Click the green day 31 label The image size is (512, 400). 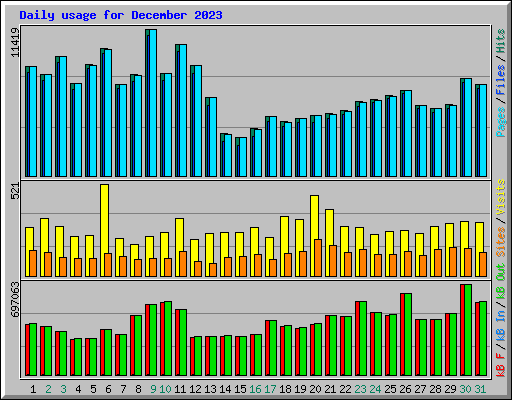pos(480,389)
